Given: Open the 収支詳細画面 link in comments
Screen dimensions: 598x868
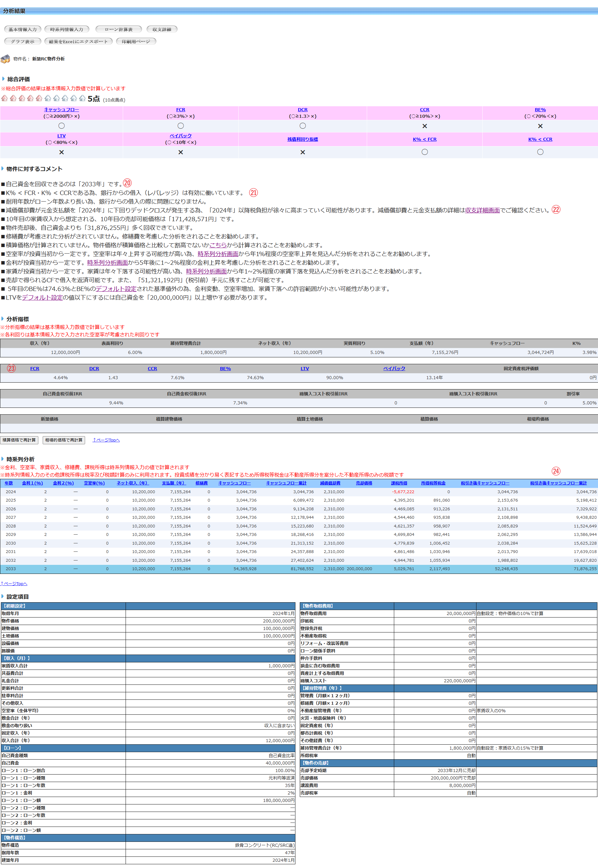Looking at the screenshot, I should point(482,210).
